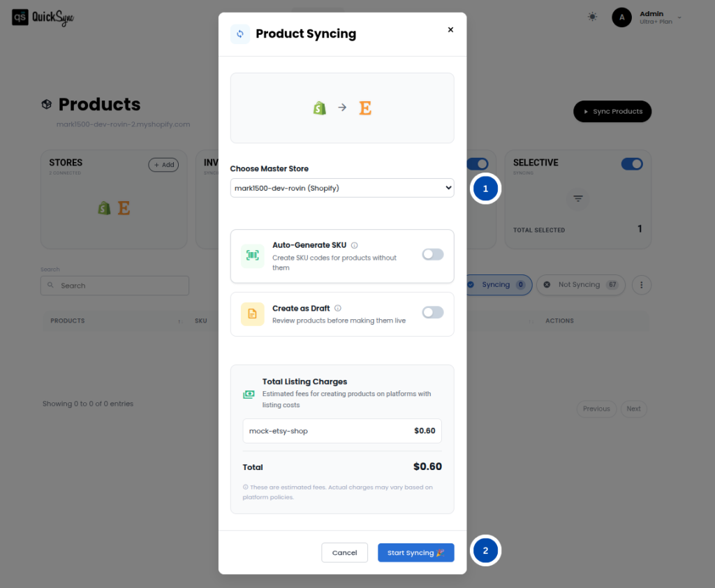Open the Product Syncing sync icon

pyautogui.click(x=238, y=34)
